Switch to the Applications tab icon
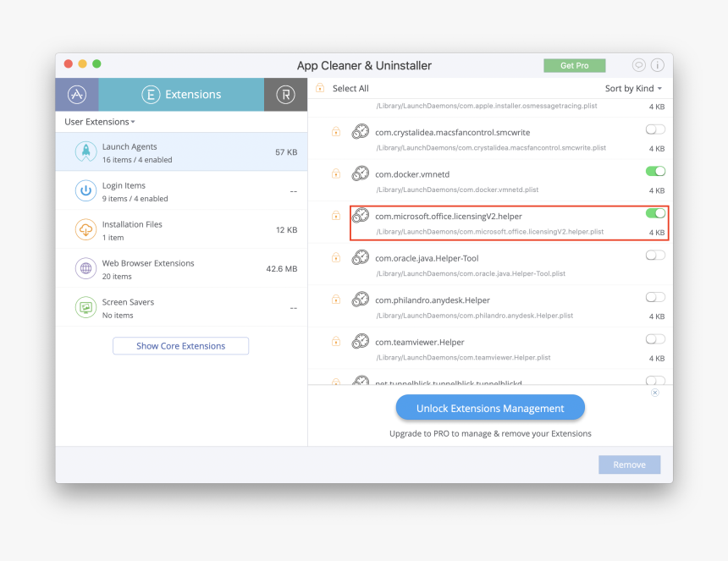 pos(77,94)
